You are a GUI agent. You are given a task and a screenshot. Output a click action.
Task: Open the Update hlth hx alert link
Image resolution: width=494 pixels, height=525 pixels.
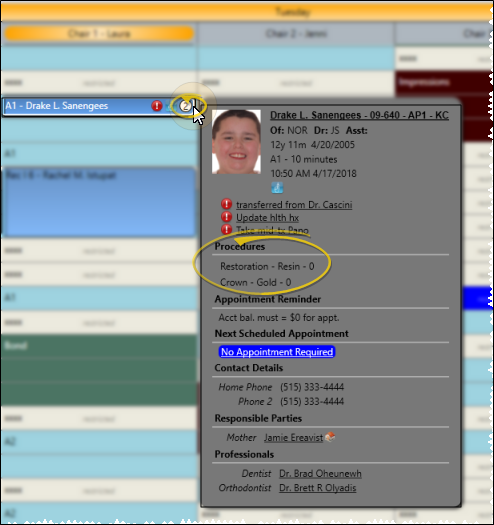(x=267, y=218)
